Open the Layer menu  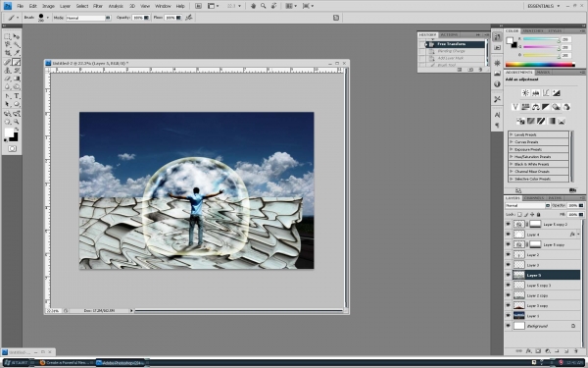pyautogui.click(x=65, y=6)
